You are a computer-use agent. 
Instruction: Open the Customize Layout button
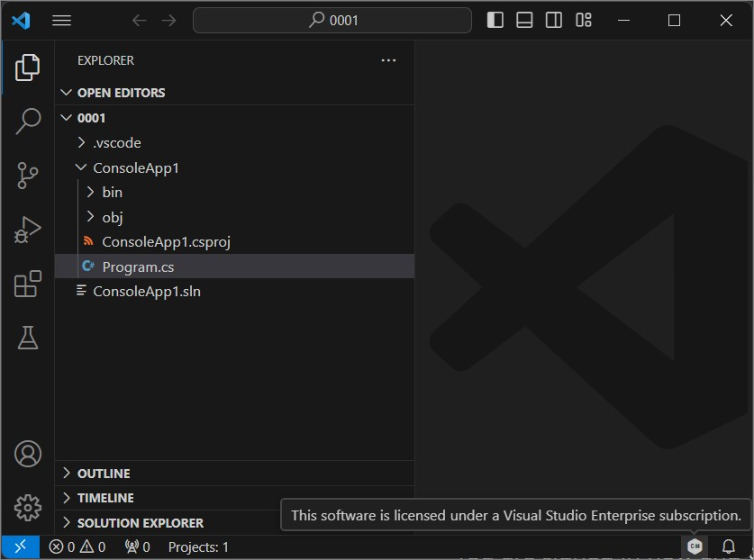pyautogui.click(x=584, y=20)
